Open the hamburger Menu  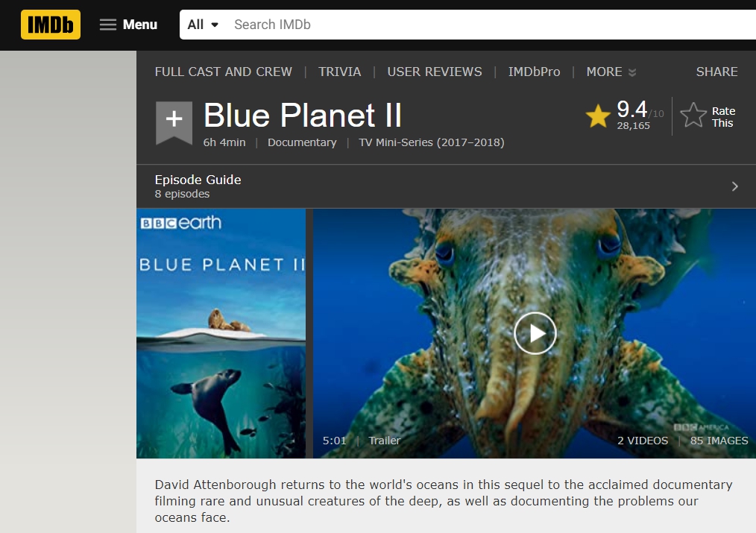pos(128,25)
